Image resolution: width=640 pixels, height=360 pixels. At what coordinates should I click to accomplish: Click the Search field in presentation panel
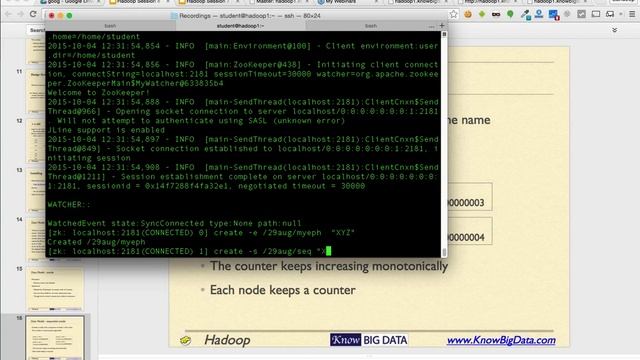(x=37, y=30)
